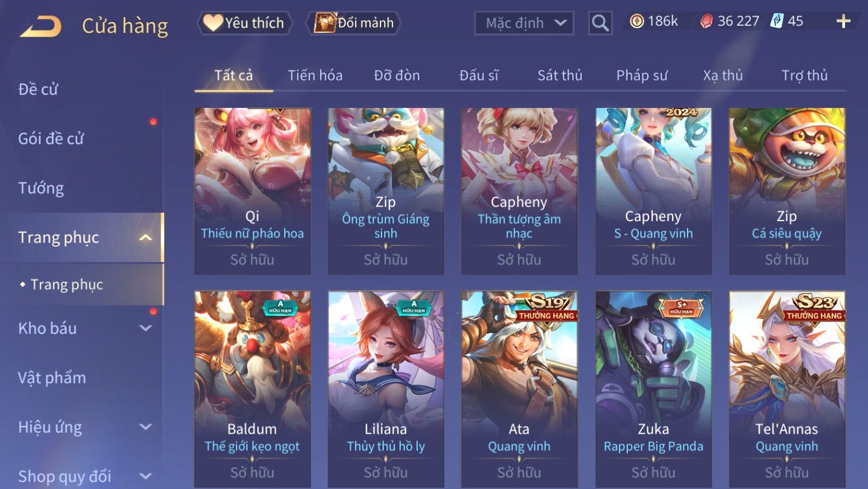The height and width of the screenshot is (489, 868).
Task: Open Yêu thích favorites heart button
Action: [x=245, y=23]
